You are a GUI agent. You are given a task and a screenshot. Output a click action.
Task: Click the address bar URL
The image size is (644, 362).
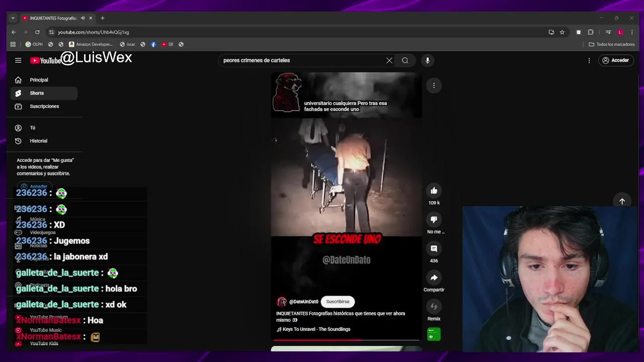click(x=93, y=32)
